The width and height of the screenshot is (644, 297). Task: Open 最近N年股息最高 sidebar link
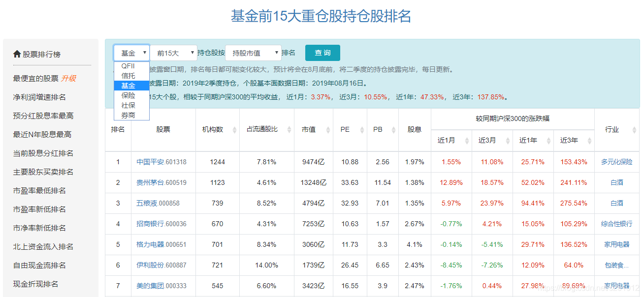click(42, 135)
